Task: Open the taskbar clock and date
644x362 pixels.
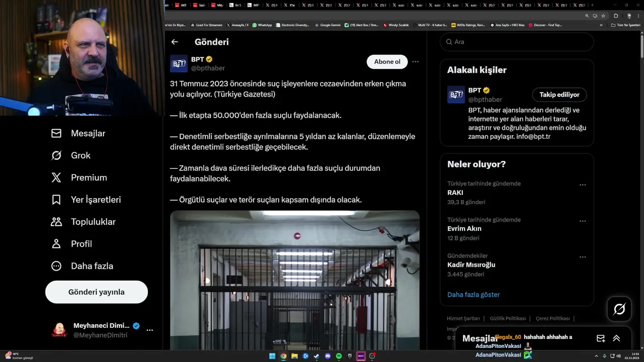Action: [x=632, y=356]
